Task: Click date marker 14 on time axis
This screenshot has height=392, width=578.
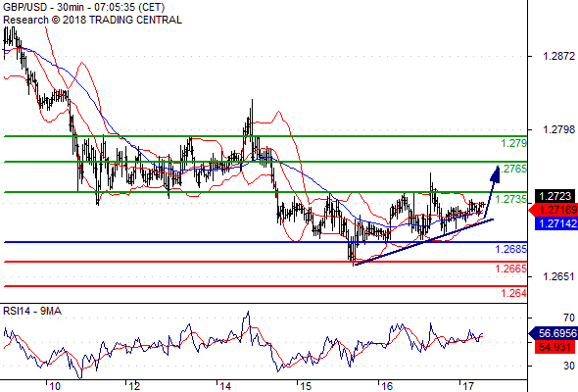Action: pos(225,386)
